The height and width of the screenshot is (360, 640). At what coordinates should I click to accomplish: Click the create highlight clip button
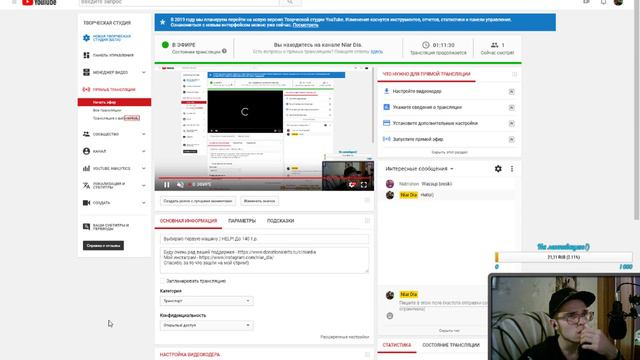(x=198, y=201)
